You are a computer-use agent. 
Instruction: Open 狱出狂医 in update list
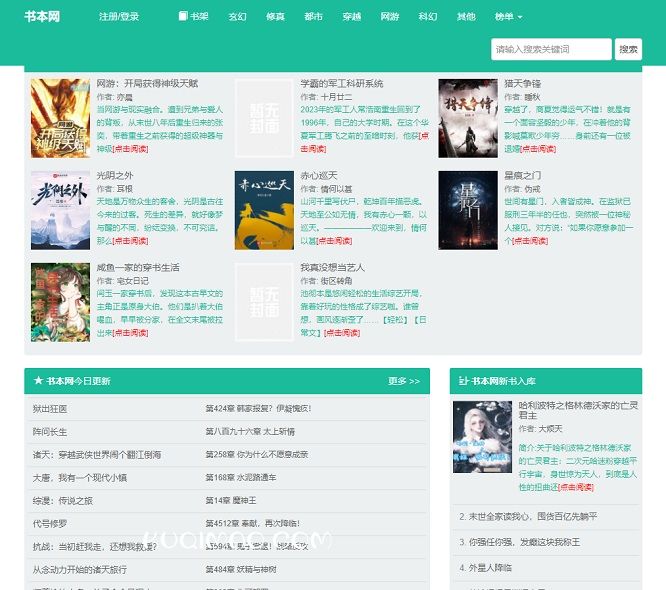tap(50, 409)
